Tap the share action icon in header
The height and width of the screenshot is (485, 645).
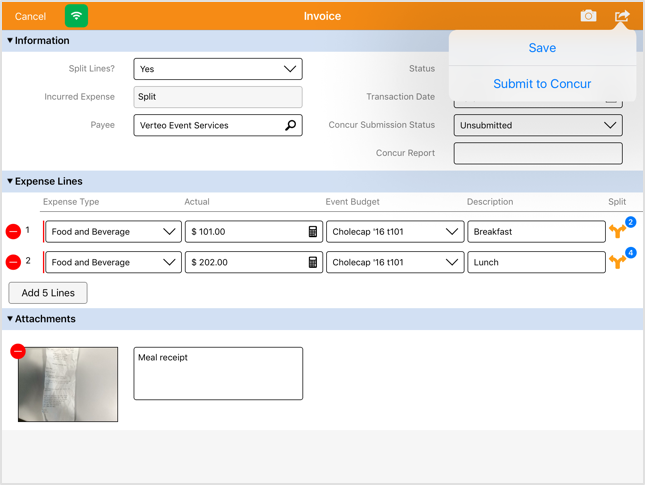click(622, 16)
